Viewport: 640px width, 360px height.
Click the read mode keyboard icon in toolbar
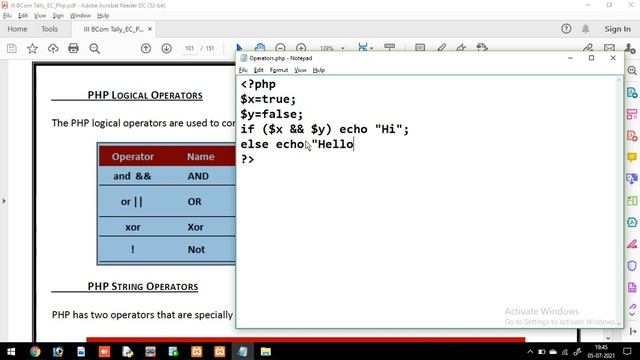(x=390, y=47)
